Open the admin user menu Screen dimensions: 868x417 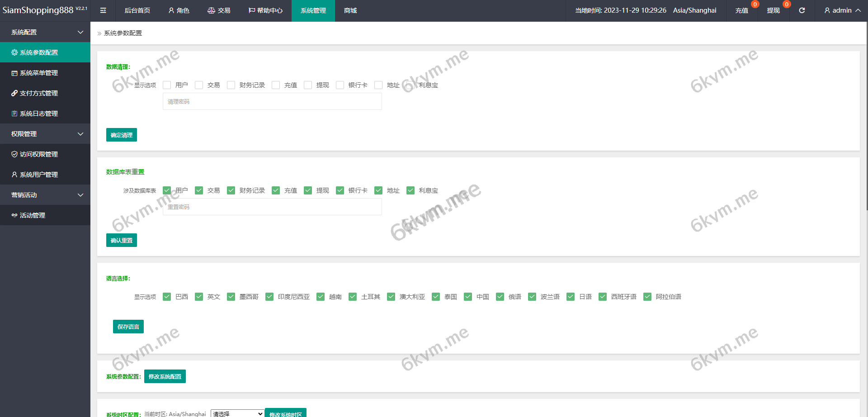click(842, 10)
